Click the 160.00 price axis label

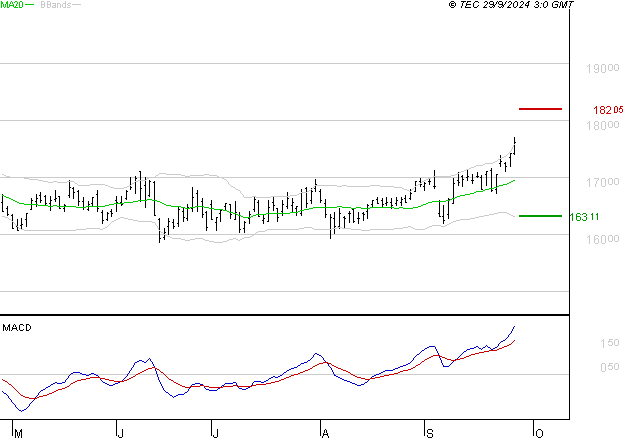[x=603, y=240]
